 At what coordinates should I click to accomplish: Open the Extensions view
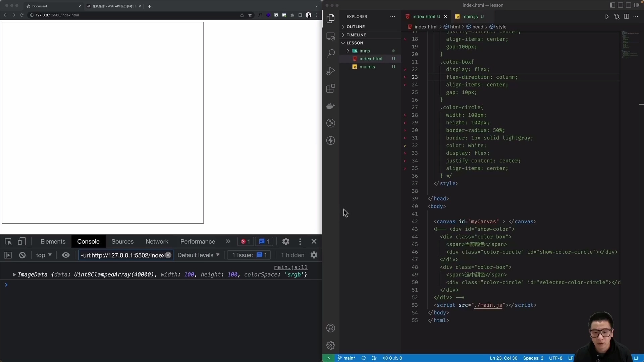331,88
